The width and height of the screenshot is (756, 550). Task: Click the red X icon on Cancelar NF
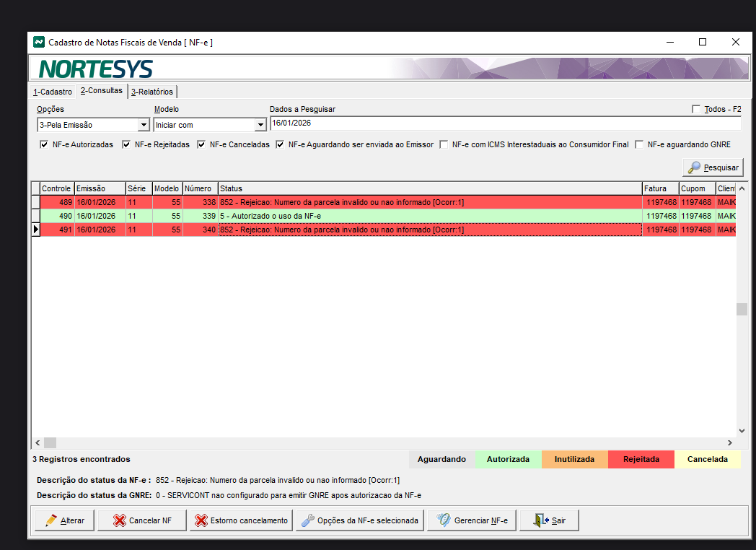pos(119,520)
